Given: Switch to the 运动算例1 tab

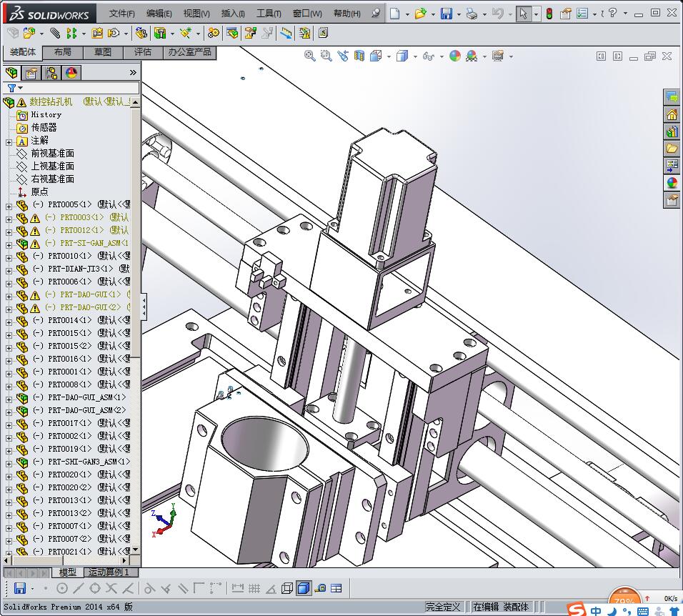Looking at the screenshot, I should click(x=108, y=572).
